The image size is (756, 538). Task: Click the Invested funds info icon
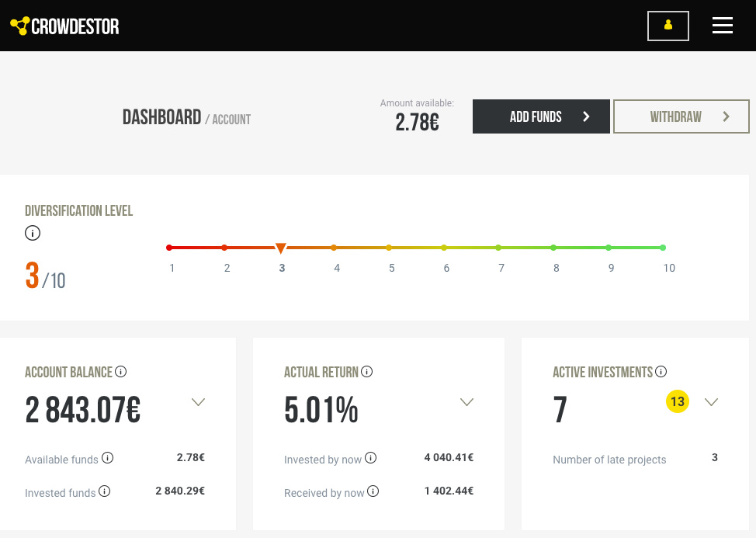point(104,491)
